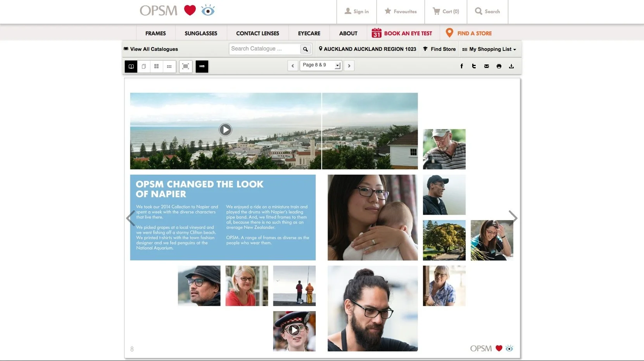Click the bearded man with glasses photo
This screenshot has width=644, height=361.
pyautogui.click(x=373, y=309)
